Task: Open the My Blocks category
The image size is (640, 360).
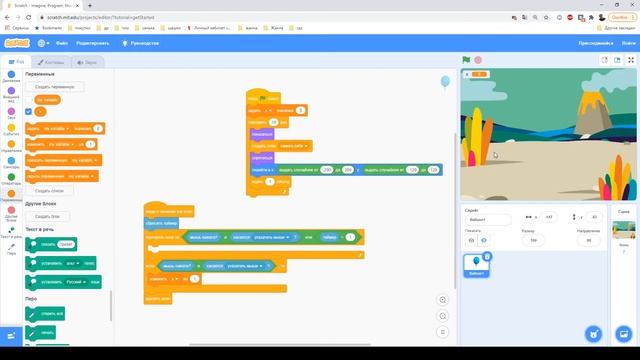Action: pos(11,213)
